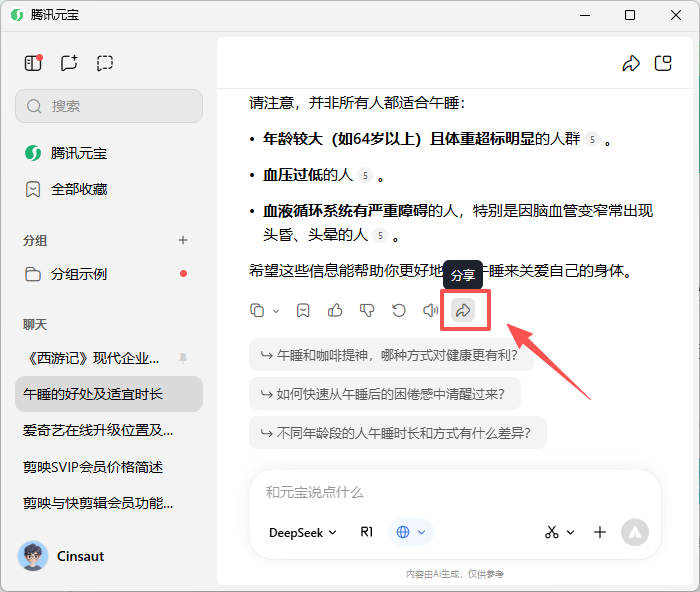Click the 腾讯元宝 logo in title bar
The image size is (700, 592).
click(x=17, y=15)
